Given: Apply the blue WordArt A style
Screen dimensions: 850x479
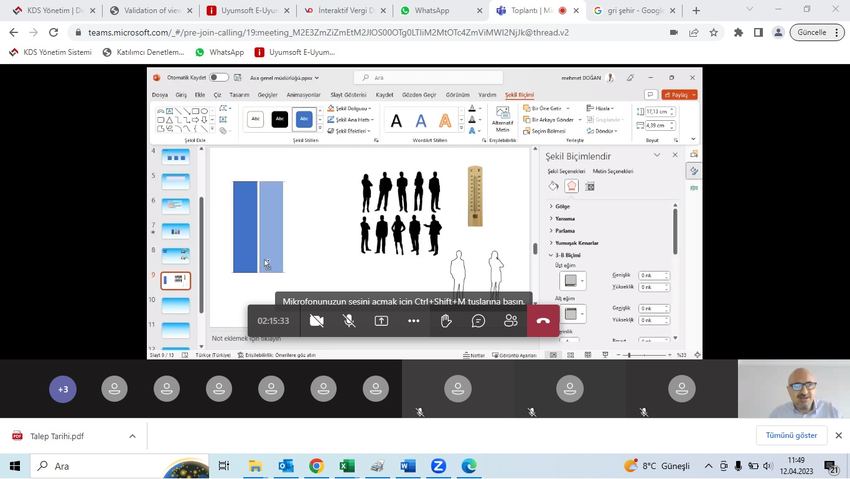Looking at the screenshot, I should coord(421,121).
